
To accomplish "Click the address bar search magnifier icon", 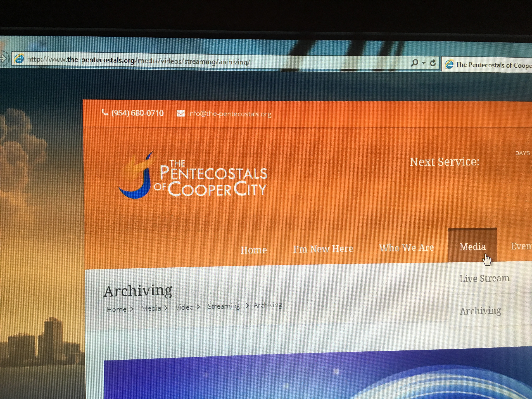I will 414,63.
